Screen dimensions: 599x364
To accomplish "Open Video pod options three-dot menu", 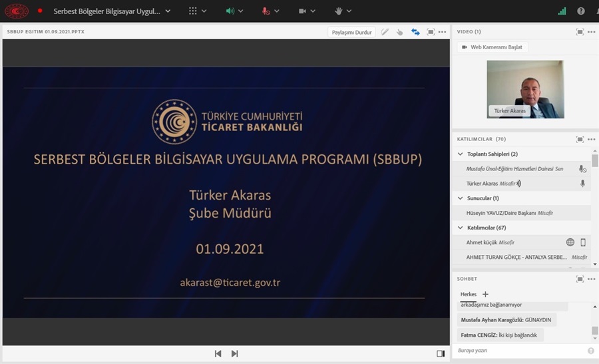I will pos(592,32).
